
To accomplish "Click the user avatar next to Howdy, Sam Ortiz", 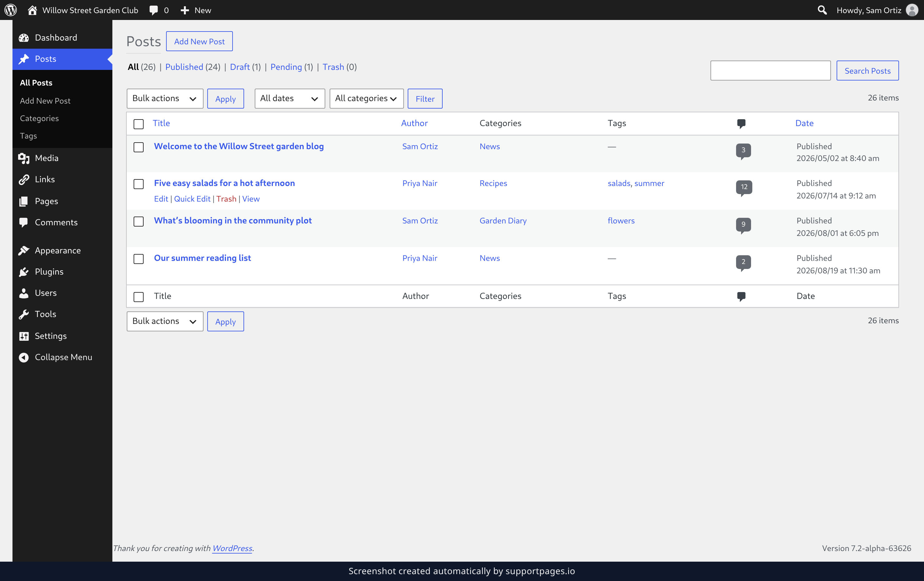I will click(912, 10).
